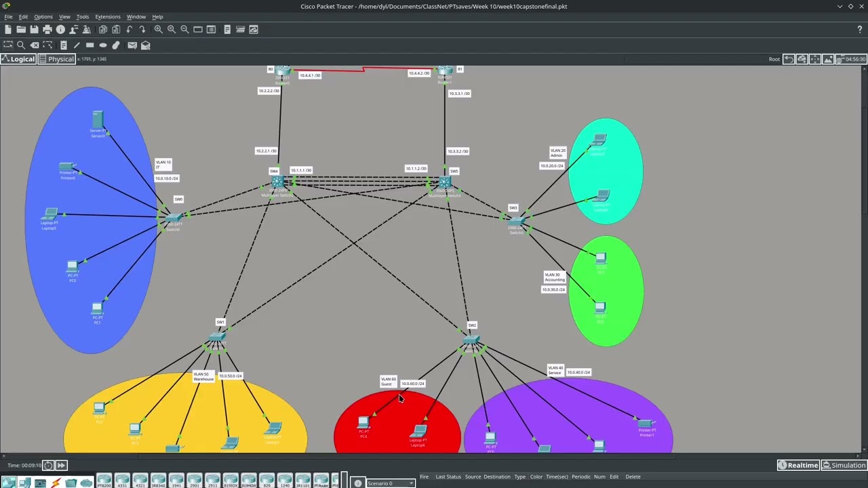Click the Last Status column header
Screen dimensions: 868x488
(448, 476)
